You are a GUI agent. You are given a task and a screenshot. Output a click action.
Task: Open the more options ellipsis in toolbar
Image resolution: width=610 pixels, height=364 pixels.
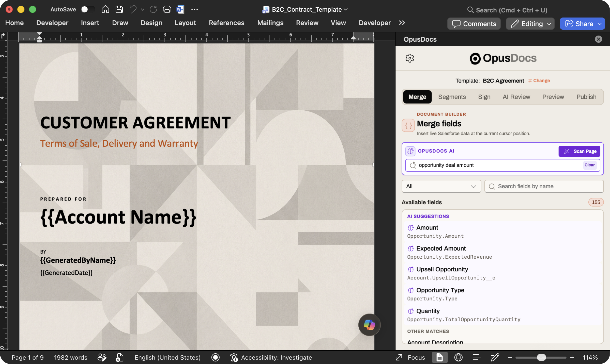point(194,9)
